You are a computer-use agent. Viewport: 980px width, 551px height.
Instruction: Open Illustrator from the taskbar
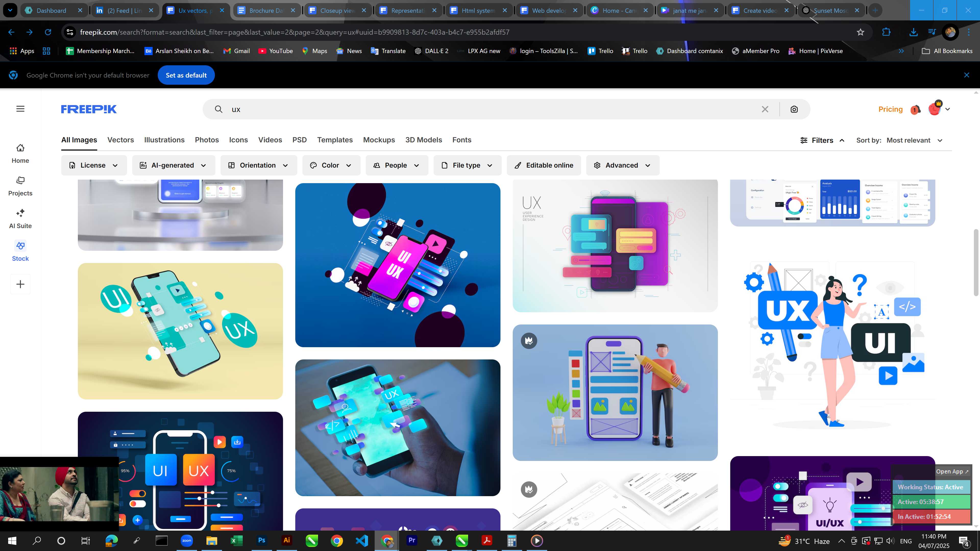pyautogui.click(x=287, y=540)
